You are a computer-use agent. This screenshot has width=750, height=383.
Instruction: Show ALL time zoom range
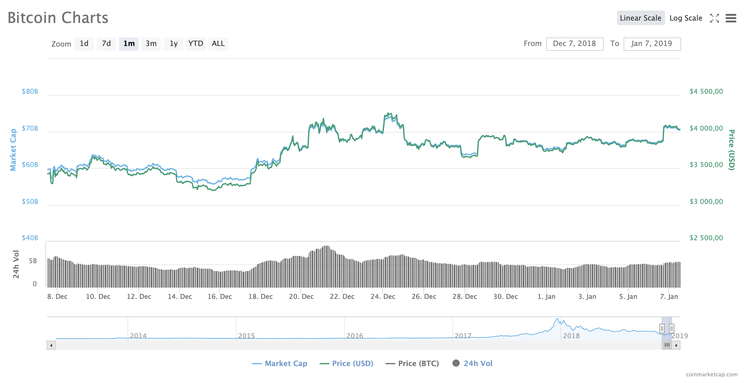point(218,44)
